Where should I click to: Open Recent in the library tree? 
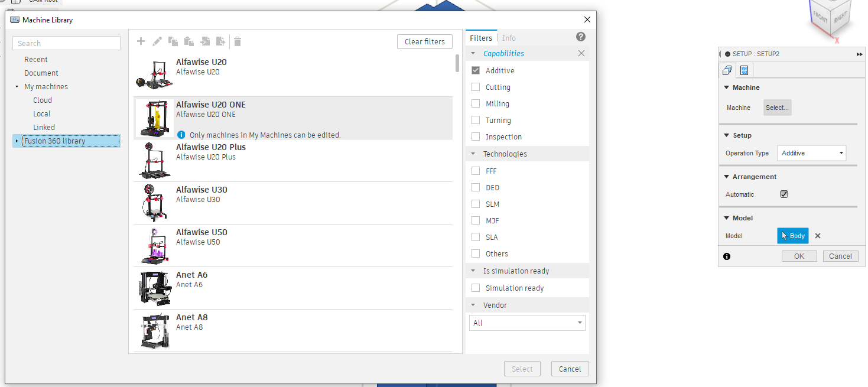[x=36, y=59]
